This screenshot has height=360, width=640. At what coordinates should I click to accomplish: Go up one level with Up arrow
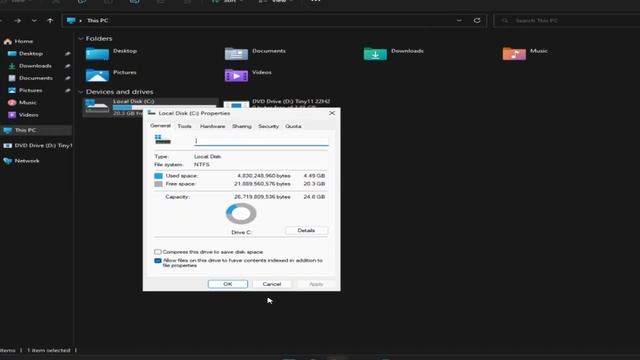click(50, 20)
